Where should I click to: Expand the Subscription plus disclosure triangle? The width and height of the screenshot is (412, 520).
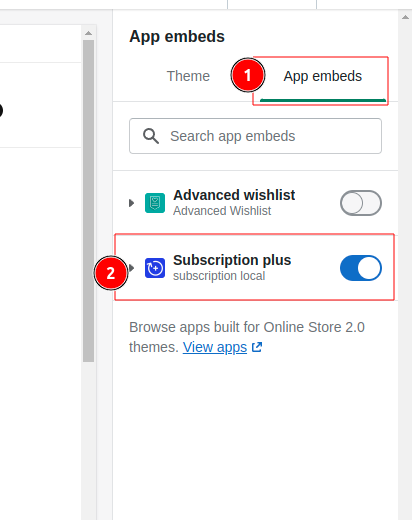point(132,268)
